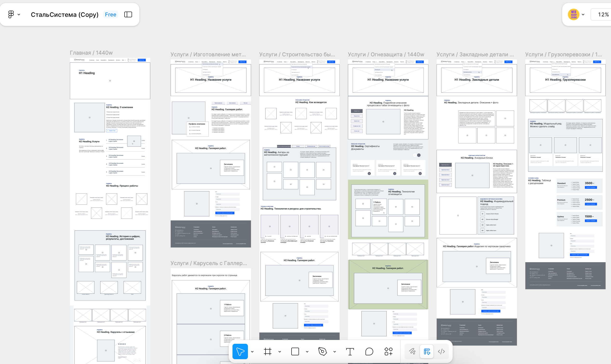Image resolution: width=611 pixels, height=364 pixels.
Task: Open the Actions and resources tool
Action: click(x=388, y=351)
